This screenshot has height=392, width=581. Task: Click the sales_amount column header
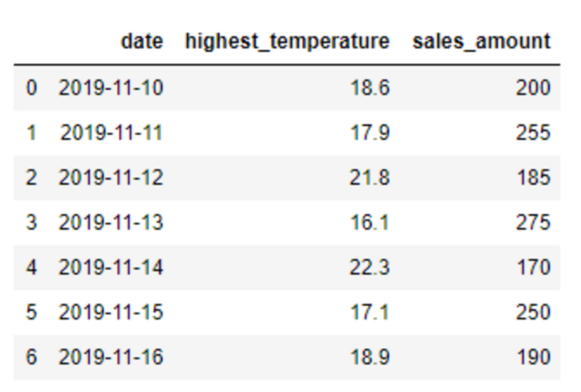pyautogui.click(x=481, y=42)
